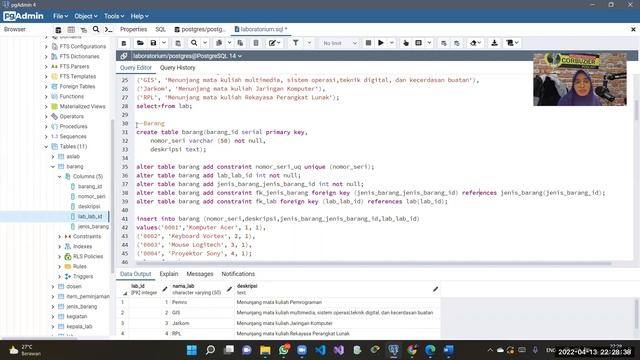The height and width of the screenshot is (360, 640).
Task: Open the No limit rows dropdown
Action: click(x=339, y=43)
